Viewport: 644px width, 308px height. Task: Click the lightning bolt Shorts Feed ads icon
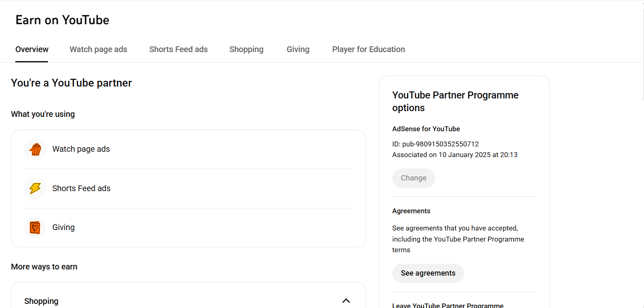point(35,188)
